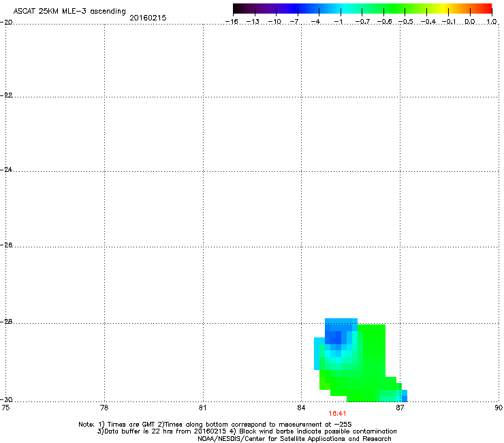The height and width of the screenshot is (443, 504).
Task: Click the -0.7 colorbar label
Action: pos(362,22)
